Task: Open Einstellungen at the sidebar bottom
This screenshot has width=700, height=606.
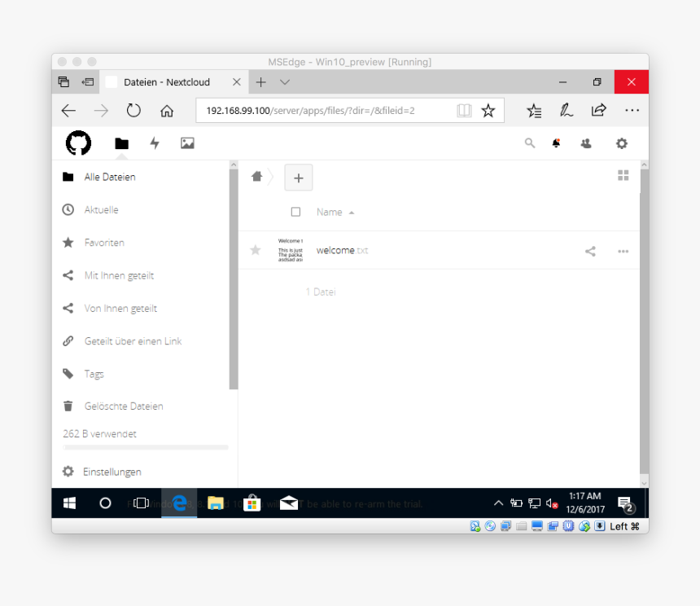Action: 111,472
